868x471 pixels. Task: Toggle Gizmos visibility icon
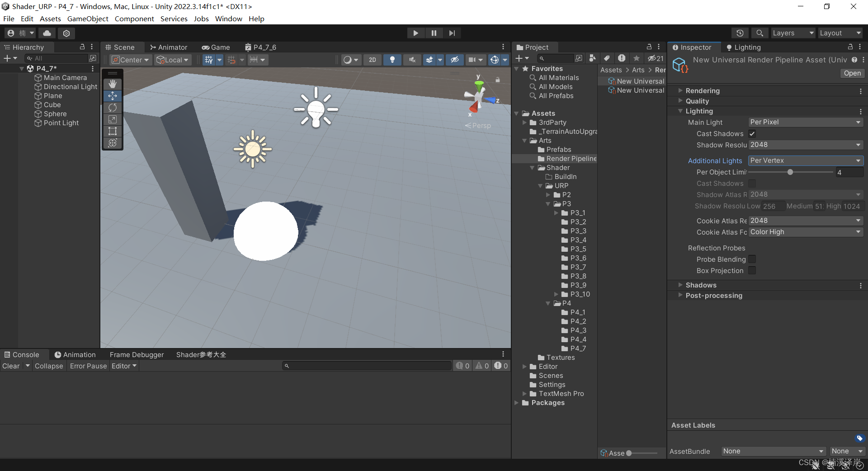click(495, 60)
